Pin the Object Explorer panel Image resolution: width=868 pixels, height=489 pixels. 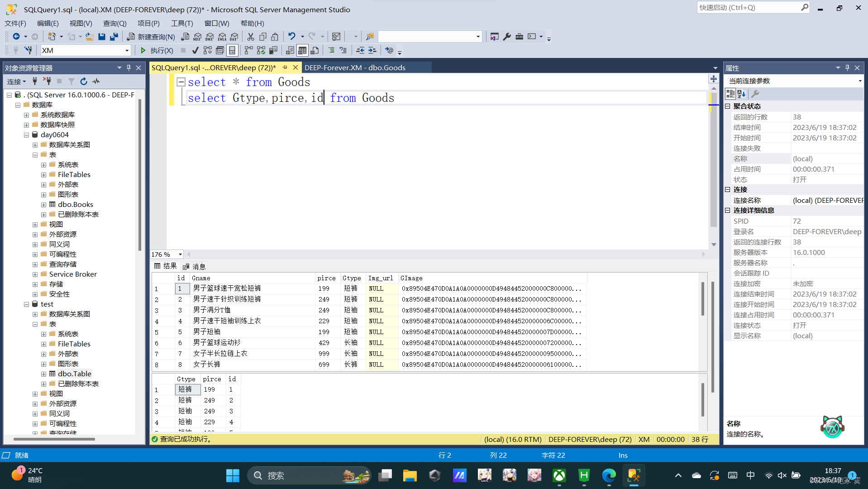[x=129, y=67]
